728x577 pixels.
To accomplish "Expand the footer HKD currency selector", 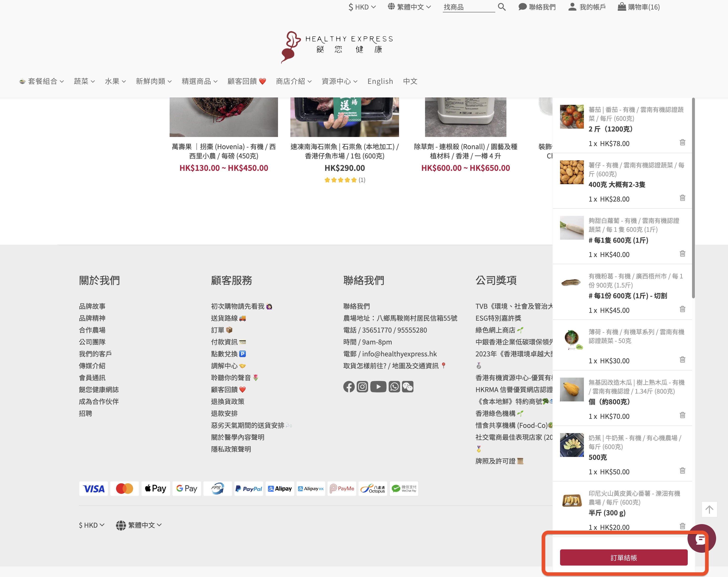I will (92, 525).
